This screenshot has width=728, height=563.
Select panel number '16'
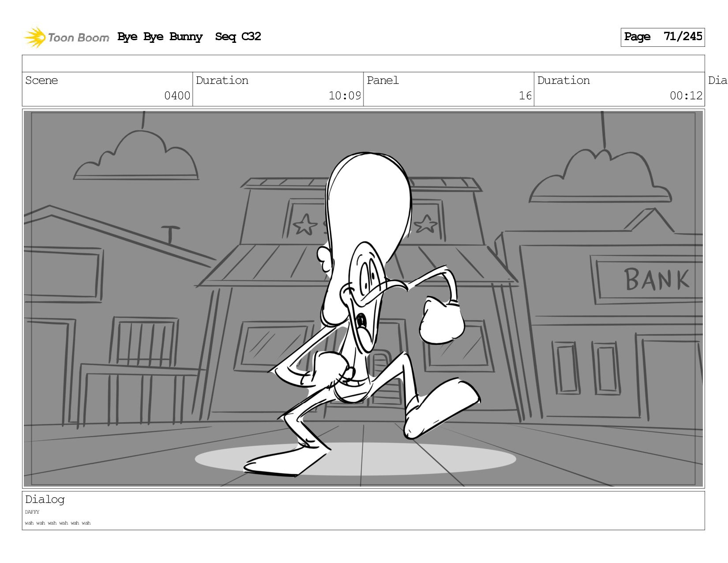click(x=525, y=96)
